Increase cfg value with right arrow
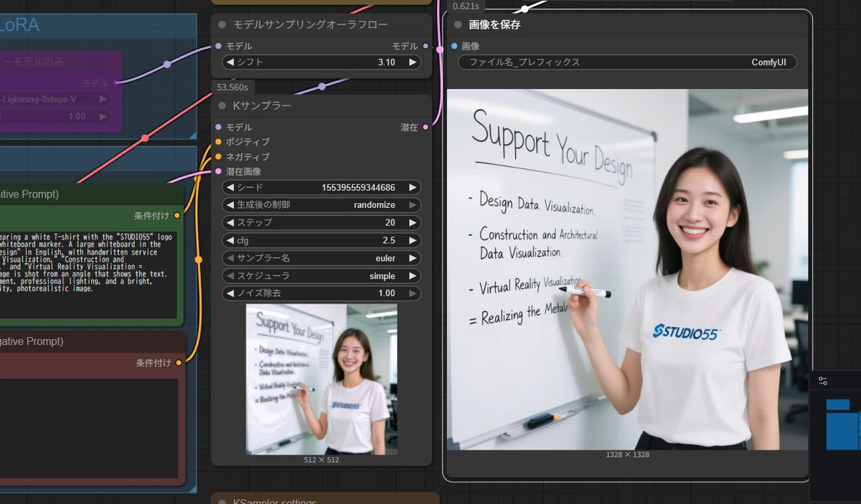Image resolution: width=861 pixels, height=504 pixels. click(x=413, y=240)
